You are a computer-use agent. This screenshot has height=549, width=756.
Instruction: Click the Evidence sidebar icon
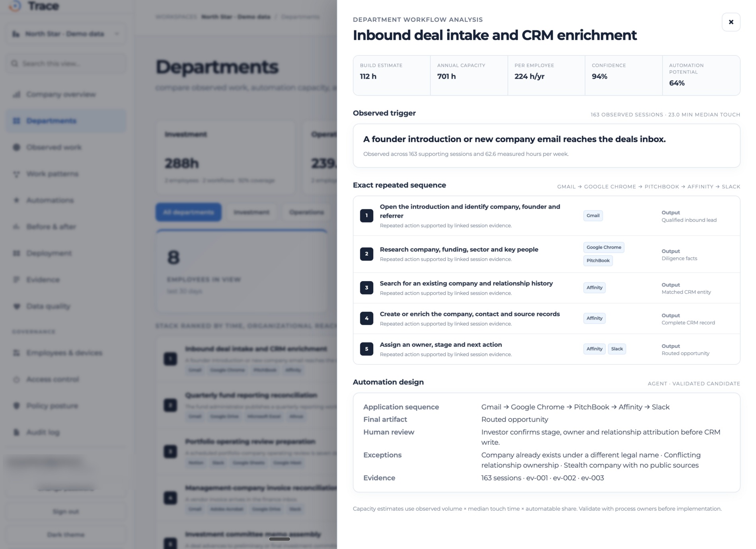tap(16, 279)
